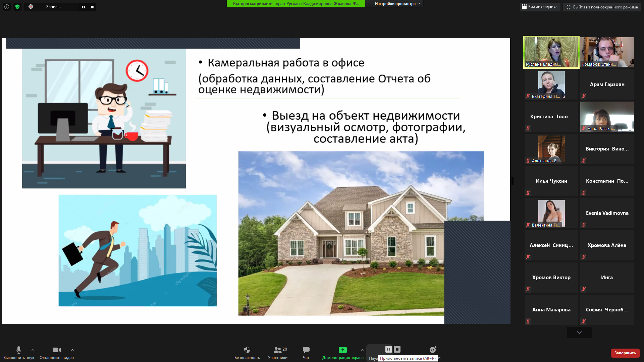Select Александа В. participant tile
This screenshot has height=362, width=644.
(x=551, y=149)
